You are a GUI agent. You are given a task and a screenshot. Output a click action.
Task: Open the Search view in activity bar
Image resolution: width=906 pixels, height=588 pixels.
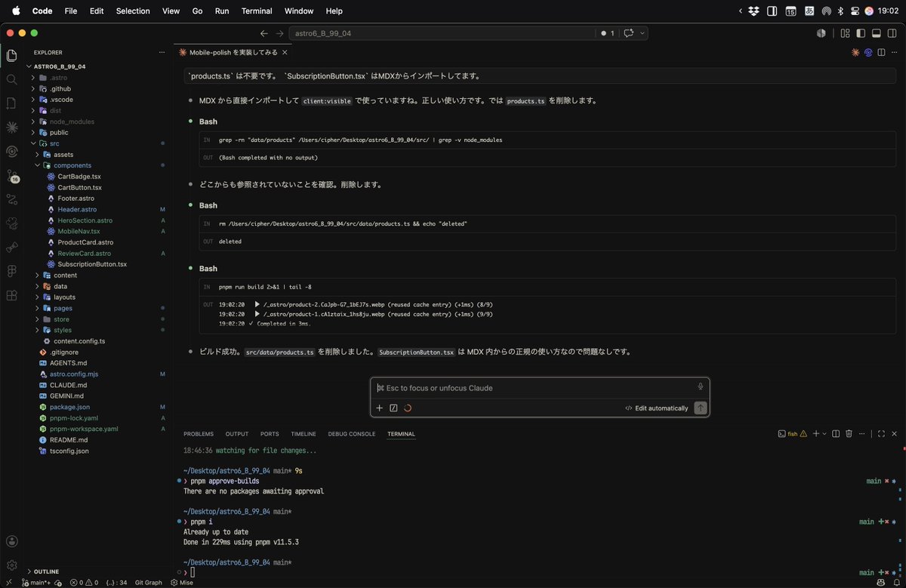11,79
